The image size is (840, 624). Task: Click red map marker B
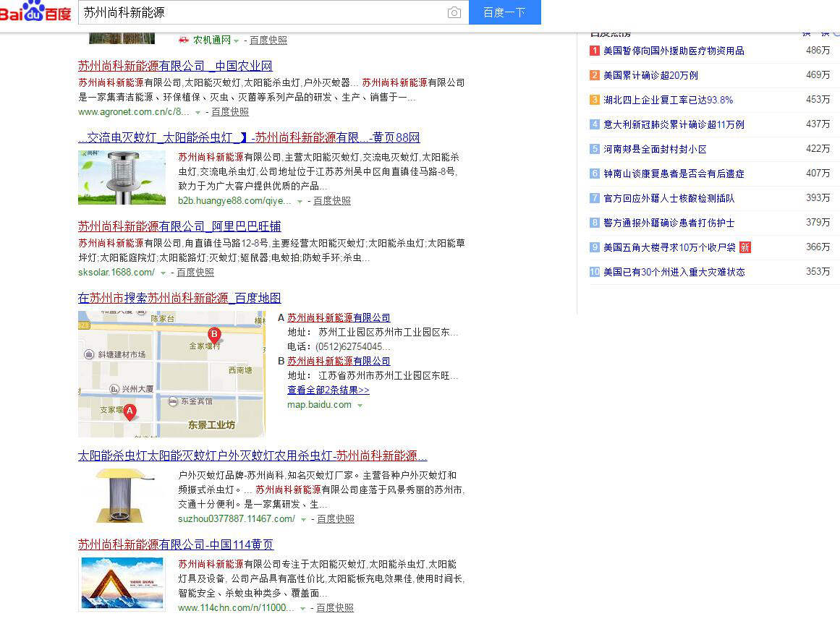(214, 334)
